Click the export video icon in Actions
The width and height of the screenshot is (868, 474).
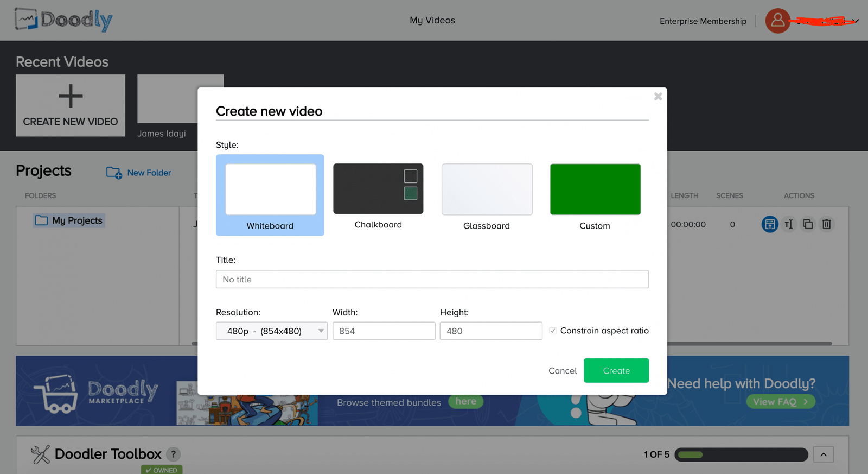click(770, 224)
